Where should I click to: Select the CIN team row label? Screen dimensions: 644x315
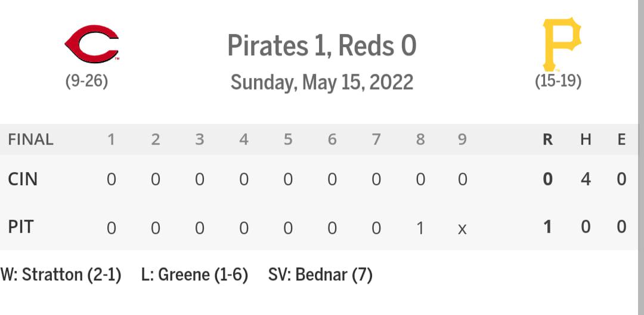pos(23,179)
